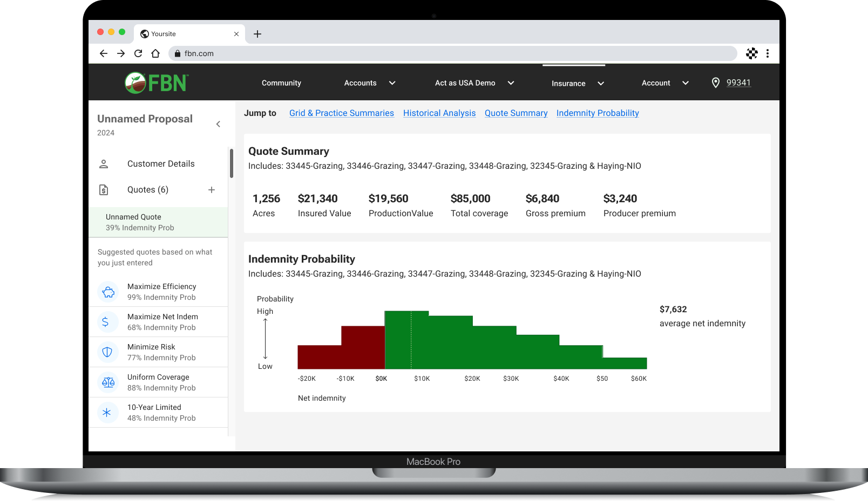This screenshot has height=501, width=868.
Task: Select Minimize Risk suggested quote
Action: pos(158,352)
